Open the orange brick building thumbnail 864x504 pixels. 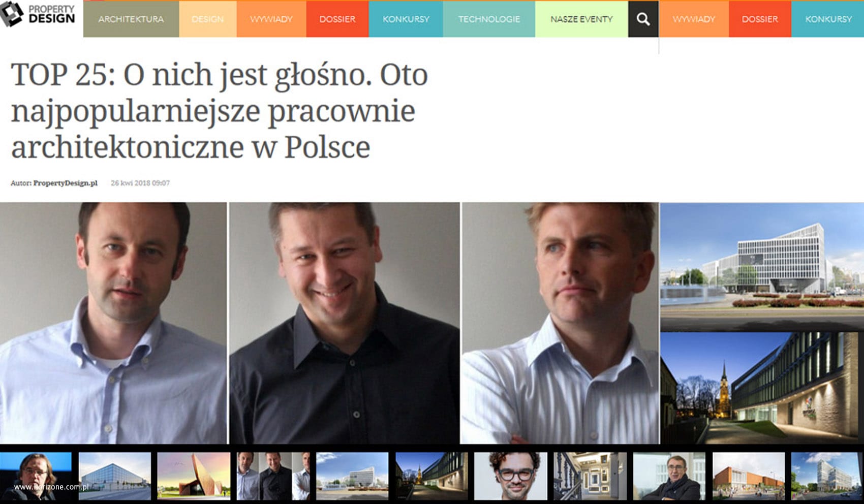pos(748,476)
